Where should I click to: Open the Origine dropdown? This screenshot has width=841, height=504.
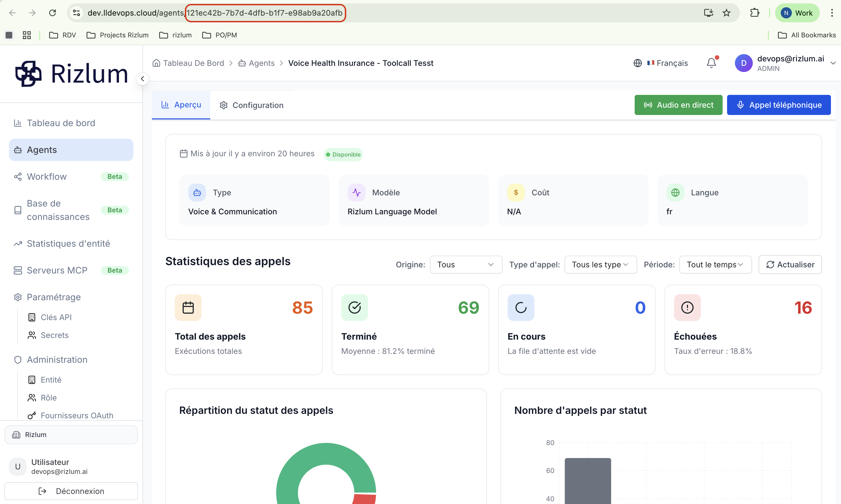pyautogui.click(x=466, y=265)
